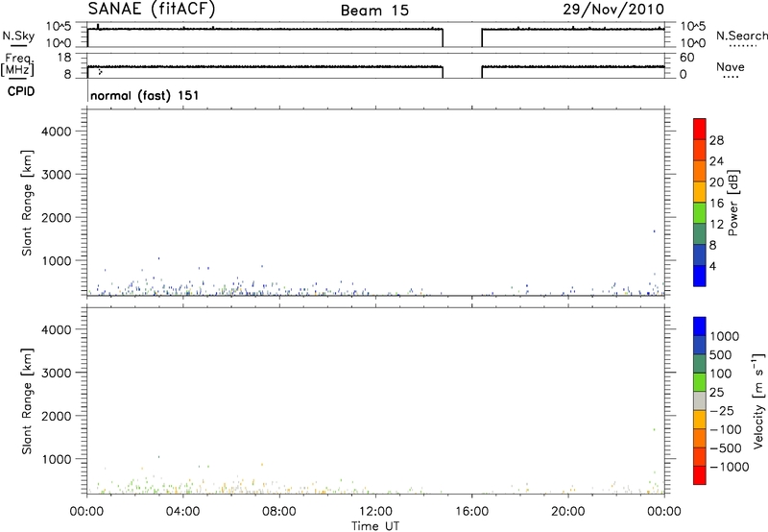The height and width of the screenshot is (532, 768).
Task: Click the '20:00' time tick label
Action: click(x=568, y=512)
